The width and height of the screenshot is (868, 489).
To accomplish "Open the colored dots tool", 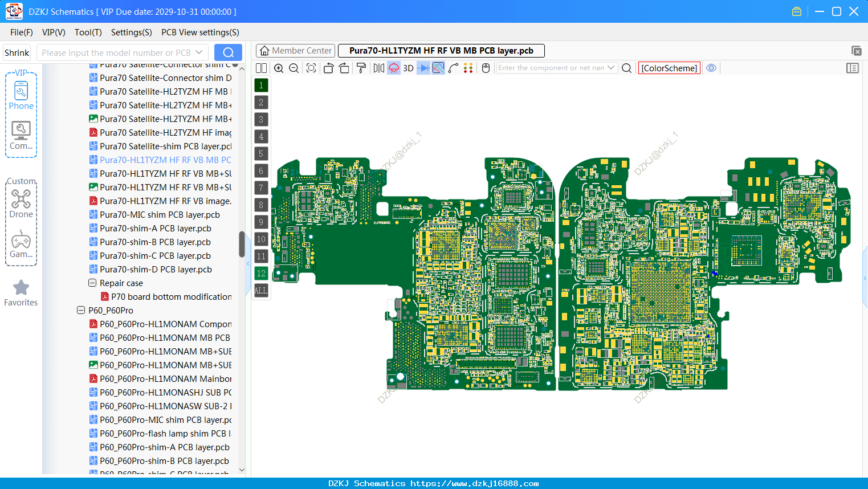I will coord(468,68).
